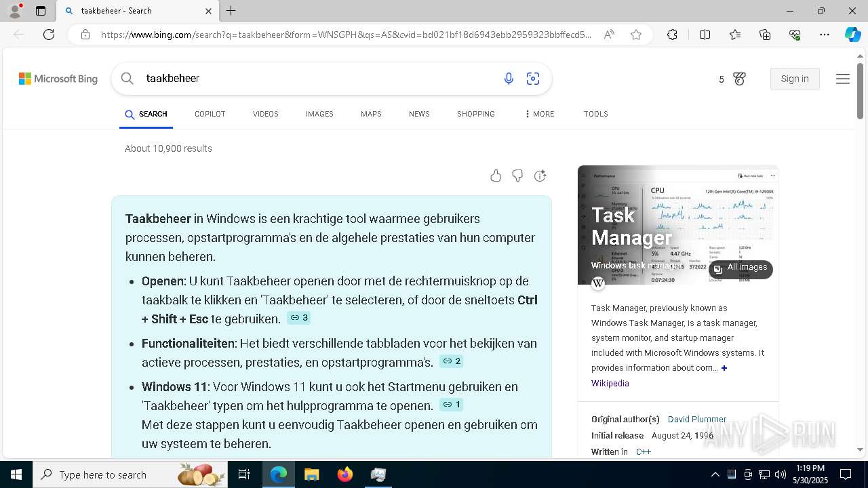The width and height of the screenshot is (868, 488).
Task: Open citation badge 1 after Windows 11 bullet
Action: (452, 405)
